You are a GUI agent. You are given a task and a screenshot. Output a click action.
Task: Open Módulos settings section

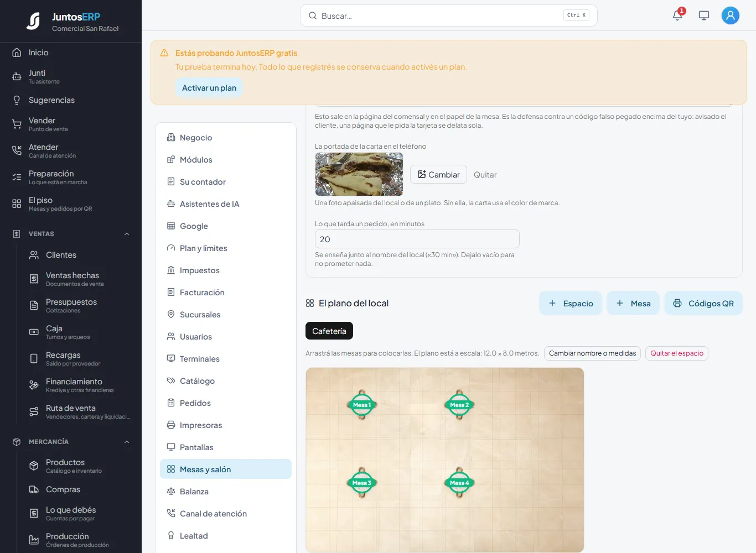tap(226, 160)
